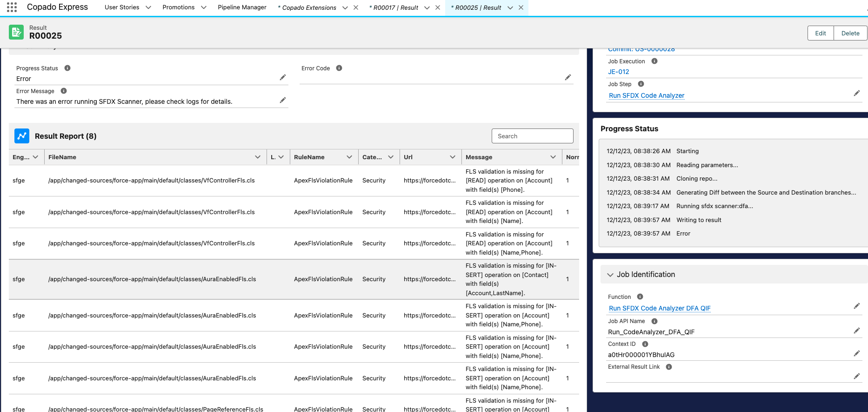Show Progress Status field help info
This screenshot has height=412, width=868.
[67, 68]
